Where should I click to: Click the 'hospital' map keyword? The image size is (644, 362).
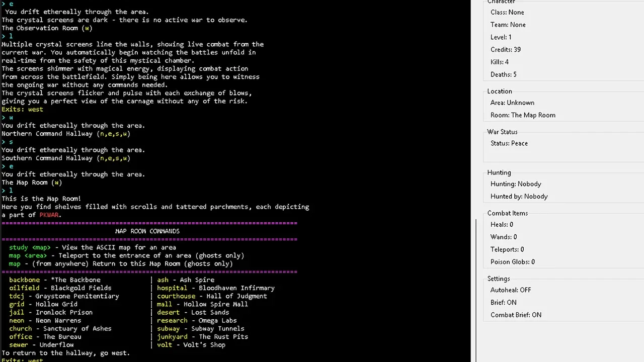[172, 288]
